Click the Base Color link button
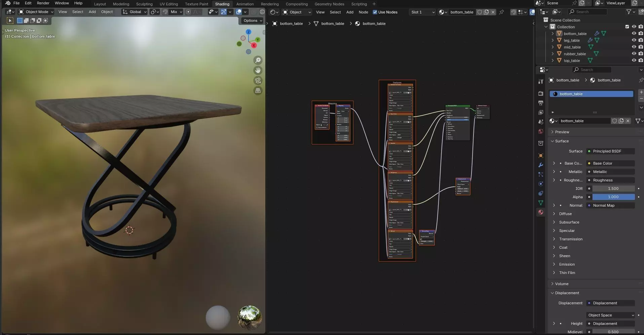 611,163
